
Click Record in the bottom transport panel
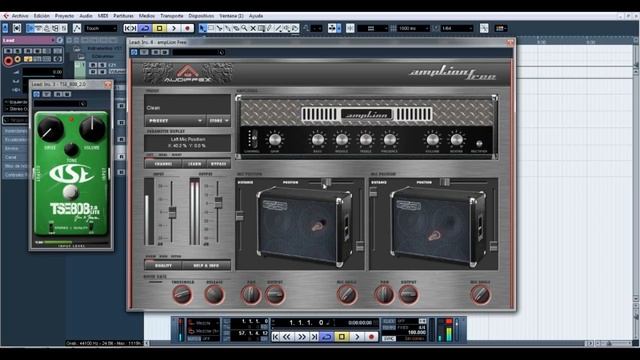(371, 337)
